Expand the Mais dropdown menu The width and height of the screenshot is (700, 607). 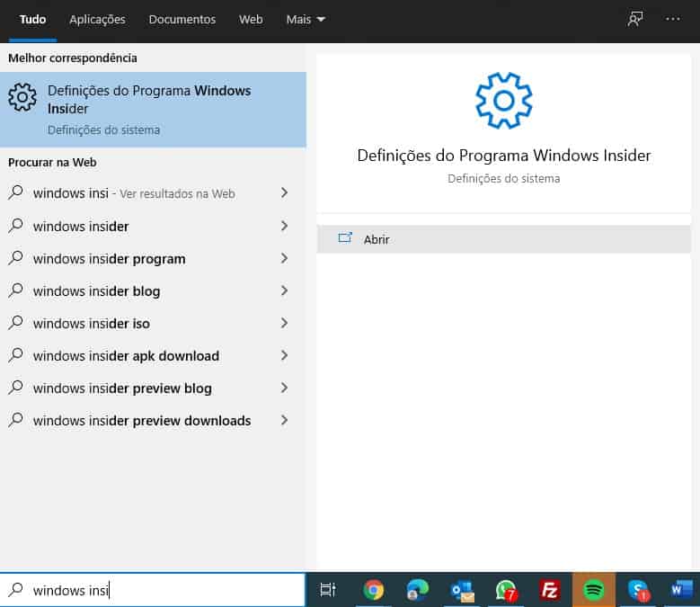click(x=306, y=20)
